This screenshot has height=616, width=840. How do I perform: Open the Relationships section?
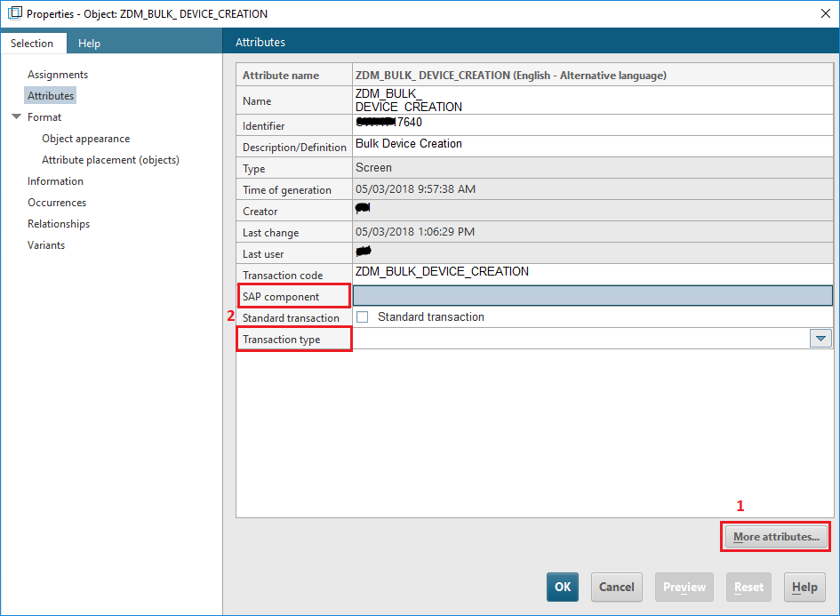pyautogui.click(x=59, y=224)
